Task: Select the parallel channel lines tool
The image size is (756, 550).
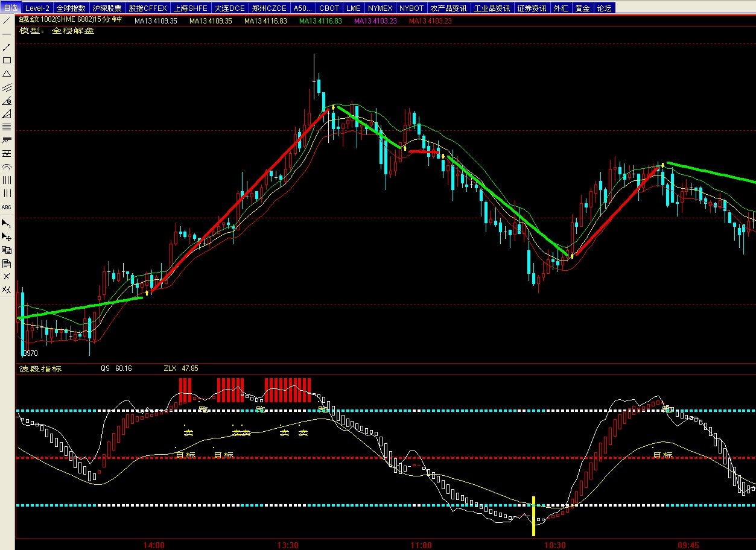Action: coord(7,87)
